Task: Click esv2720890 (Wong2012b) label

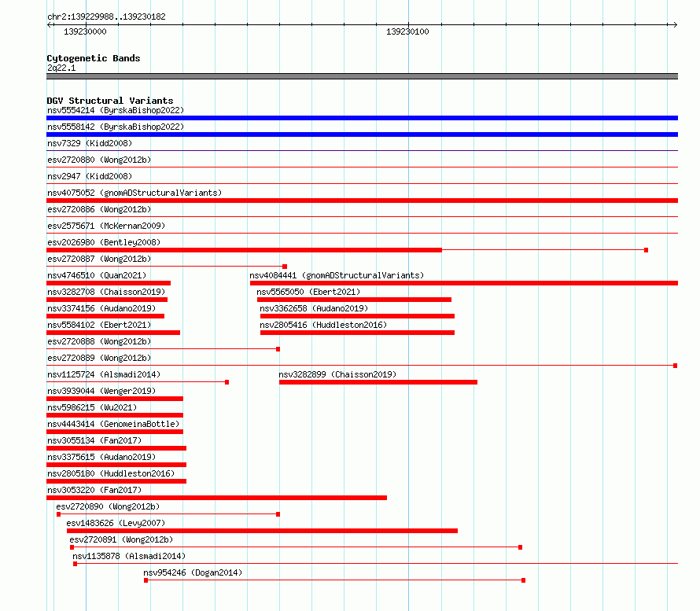Action: (x=108, y=506)
